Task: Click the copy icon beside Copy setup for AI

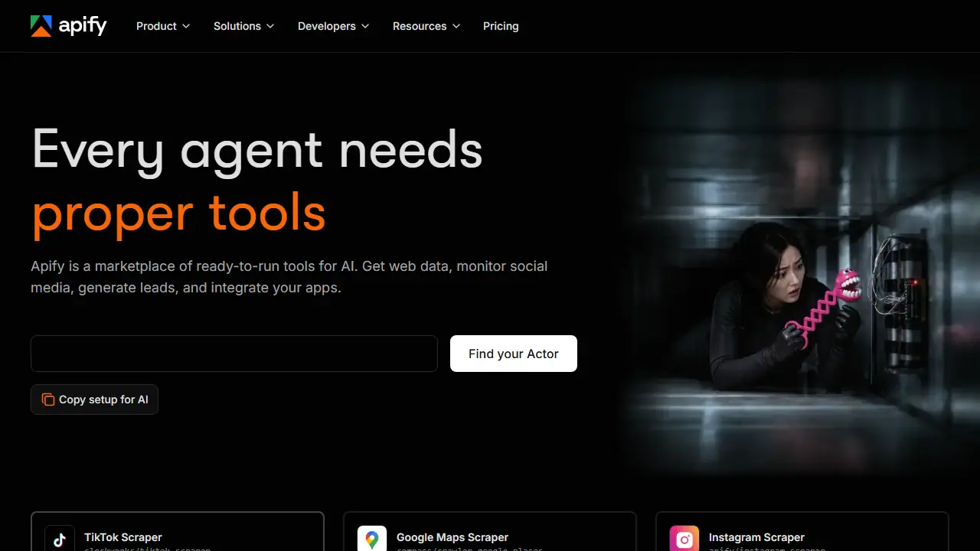Action: (x=48, y=399)
